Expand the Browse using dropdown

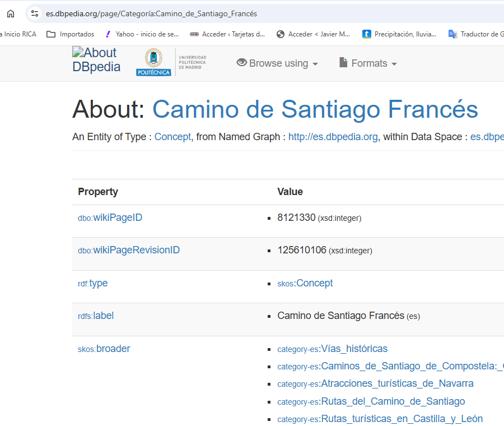click(277, 63)
